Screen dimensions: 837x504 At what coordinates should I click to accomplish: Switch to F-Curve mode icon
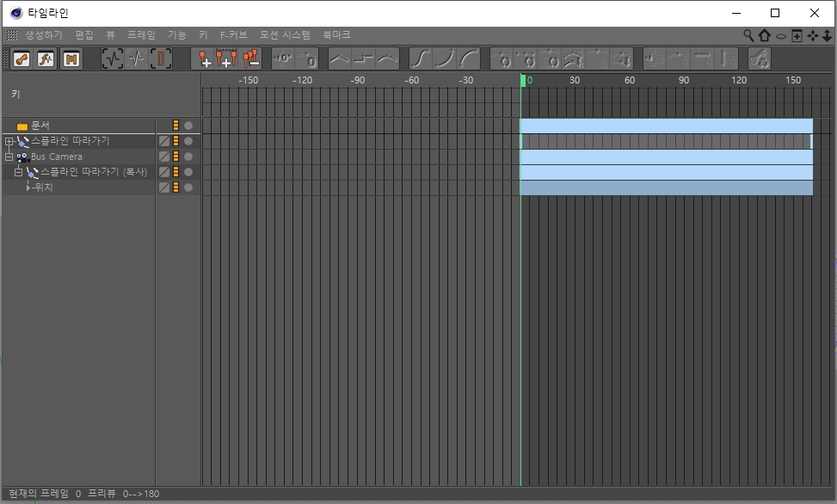tap(46, 58)
